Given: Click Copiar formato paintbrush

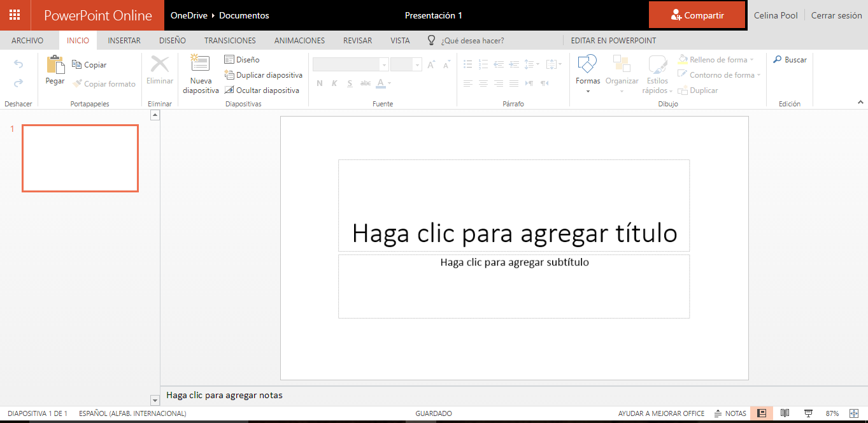Looking at the screenshot, I should point(103,84).
